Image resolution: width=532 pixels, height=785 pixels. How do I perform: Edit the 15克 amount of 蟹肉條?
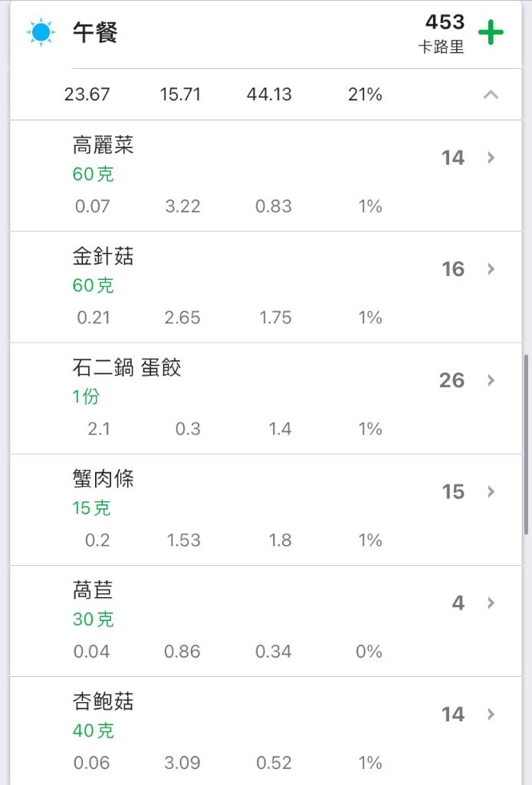(91, 507)
